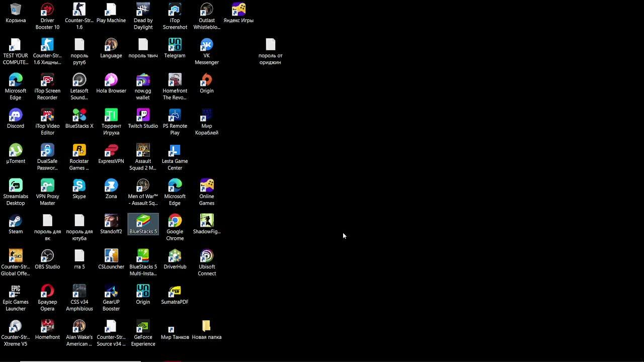This screenshot has width=644, height=362.
Task: Select the Google Chrome shortcut
Action: 175,227
